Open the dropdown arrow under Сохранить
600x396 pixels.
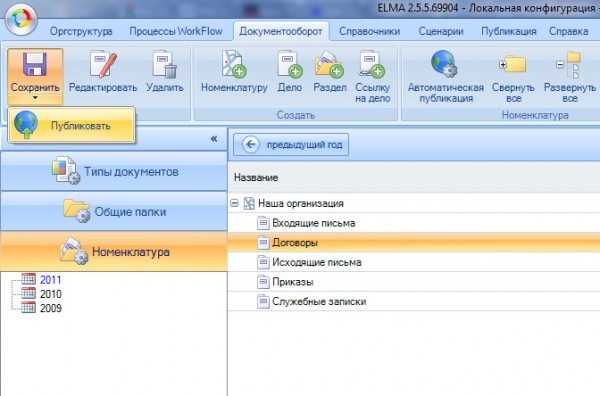click(35, 98)
